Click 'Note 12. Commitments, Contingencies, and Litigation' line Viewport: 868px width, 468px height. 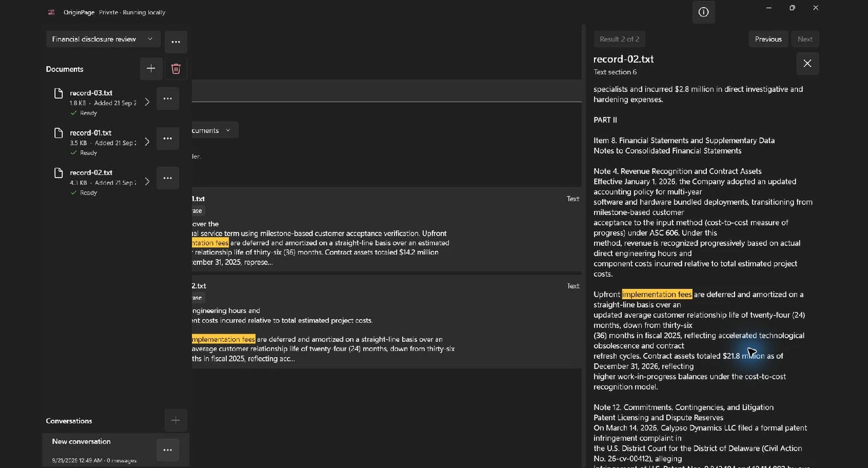684,407
